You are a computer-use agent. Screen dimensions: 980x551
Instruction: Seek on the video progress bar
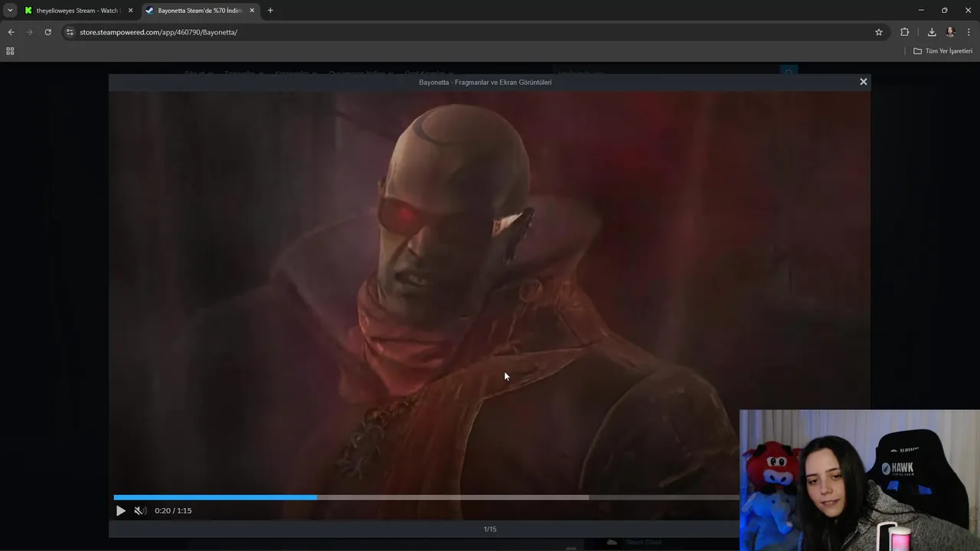(x=426, y=497)
